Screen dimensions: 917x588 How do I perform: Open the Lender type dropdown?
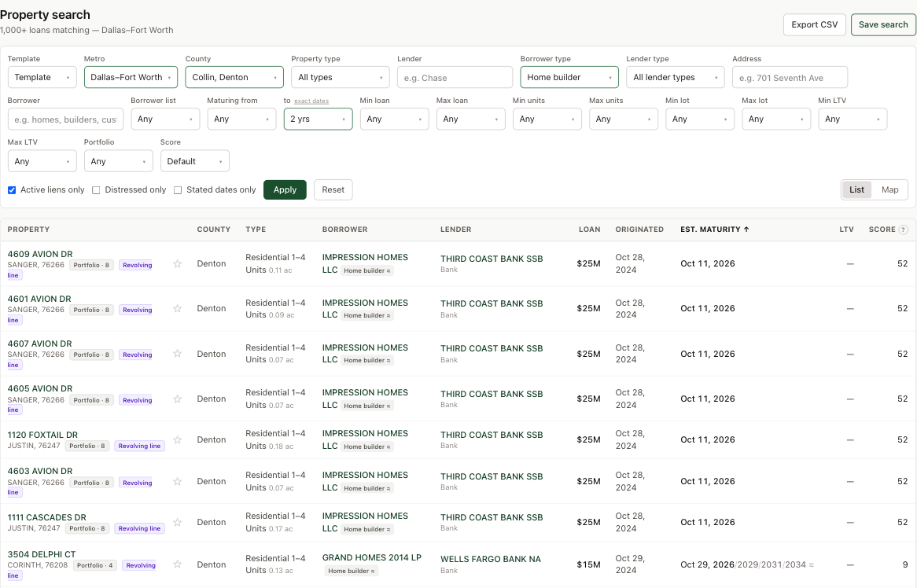click(x=675, y=77)
